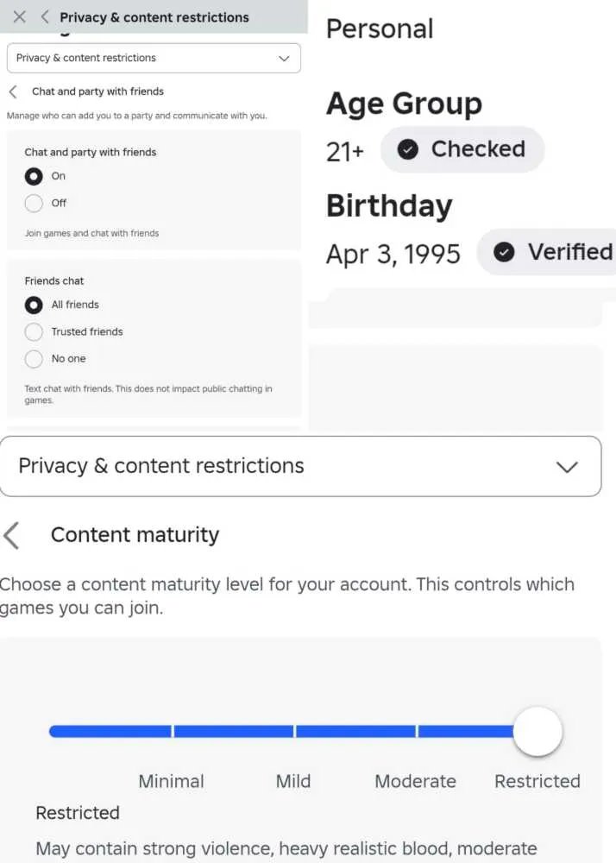Image resolution: width=616 pixels, height=863 pixels.
Task: Select the On radio button
Action: click(x=34, y=176)
